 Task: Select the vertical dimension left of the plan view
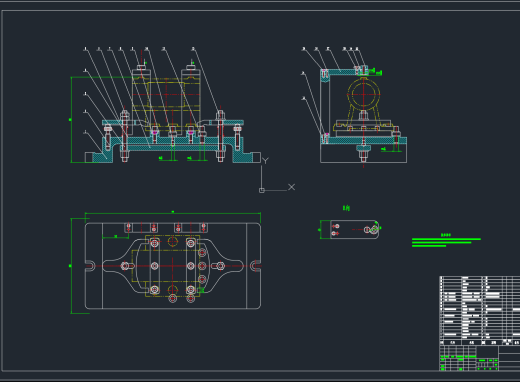point(71,266)
